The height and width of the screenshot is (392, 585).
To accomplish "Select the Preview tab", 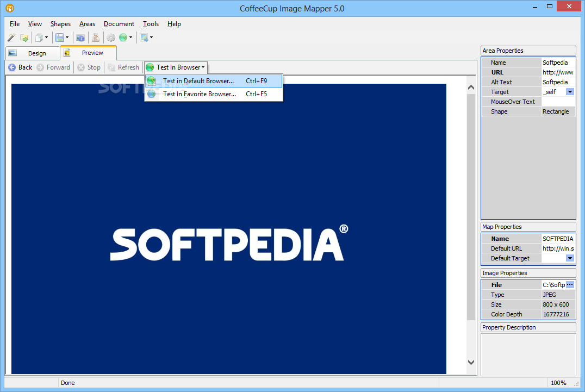I will (x=89, y=53).
